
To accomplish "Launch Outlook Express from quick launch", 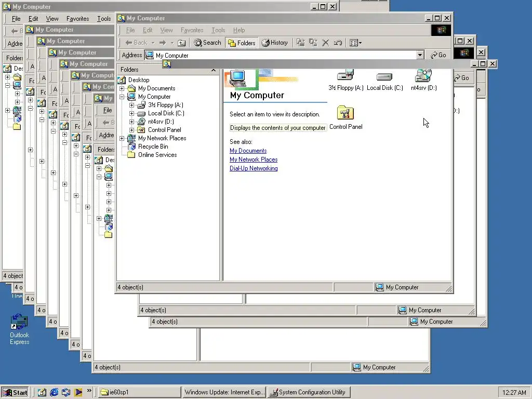I will click(x=66, y=393).
